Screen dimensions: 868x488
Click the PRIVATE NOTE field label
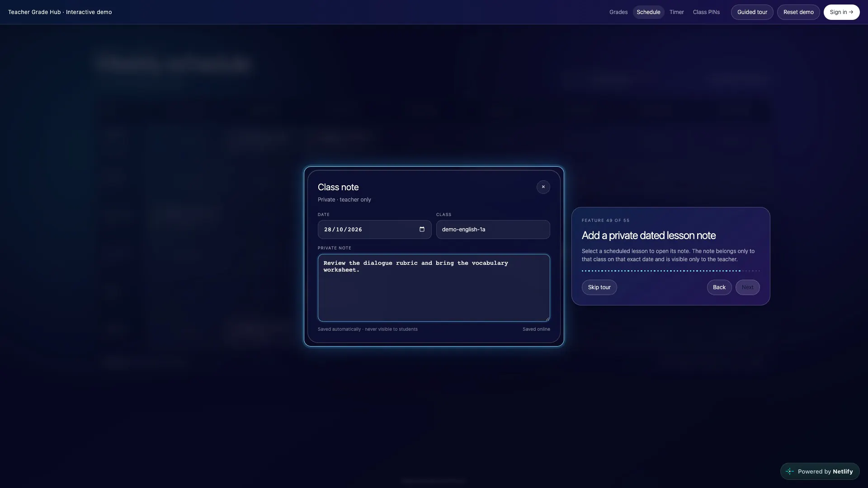pos(334,248)
